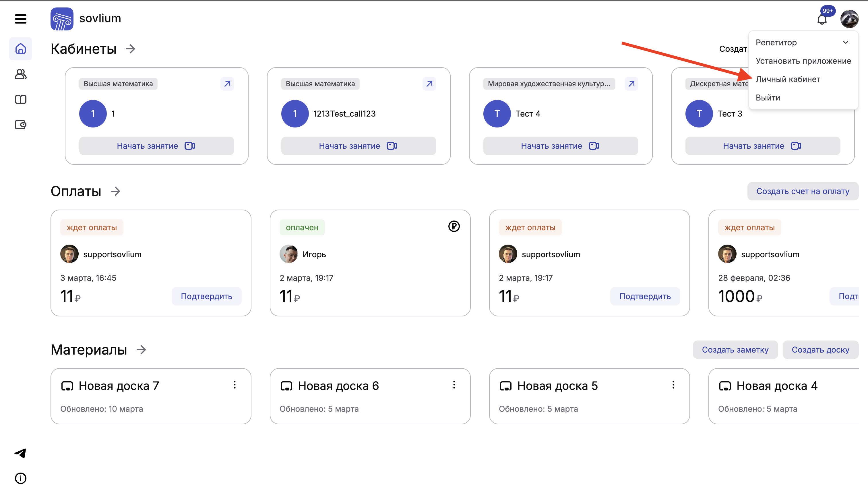Click the raccoon profile avatar
The image size is (868, 499).
[849, 19]
